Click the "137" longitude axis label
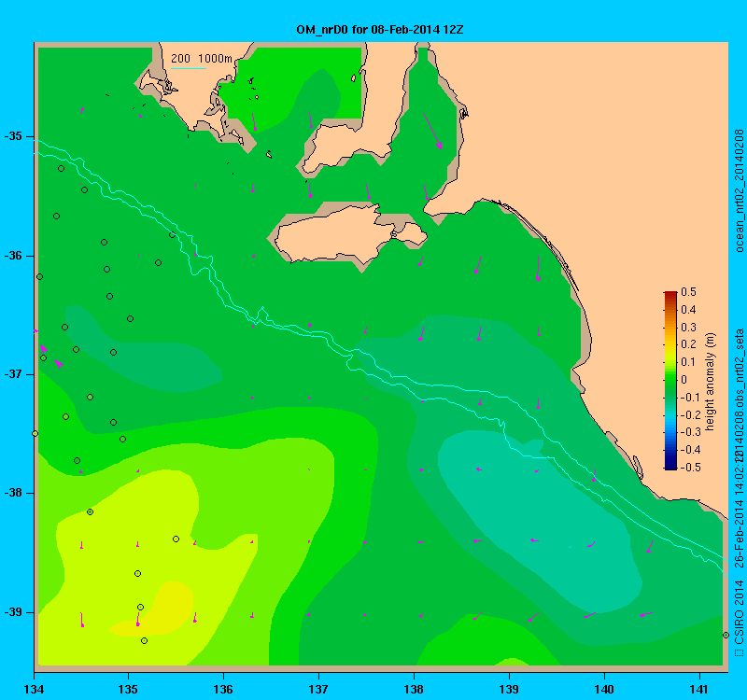Image resolution: width=747 pixels, height=700 pixels. [x=318, y=689]
